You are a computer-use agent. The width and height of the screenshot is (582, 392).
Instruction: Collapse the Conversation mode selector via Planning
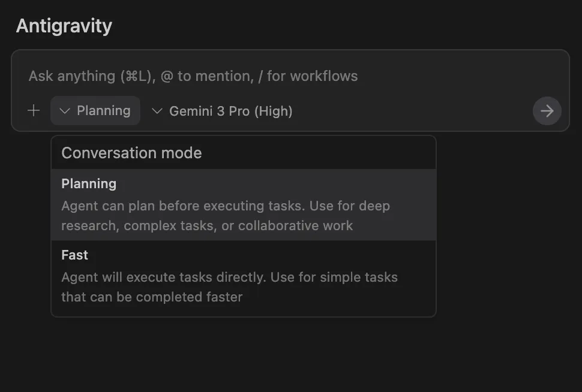tap(95, 111)
